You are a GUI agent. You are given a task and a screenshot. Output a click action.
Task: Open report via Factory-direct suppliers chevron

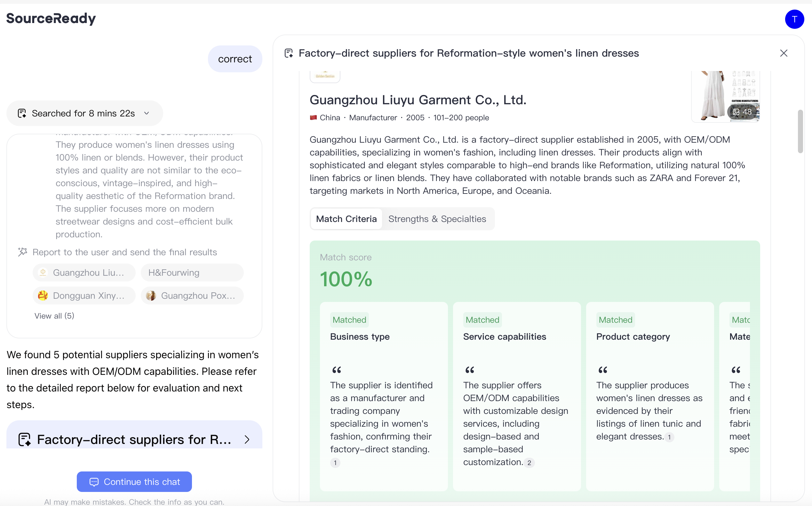(247, 439)
